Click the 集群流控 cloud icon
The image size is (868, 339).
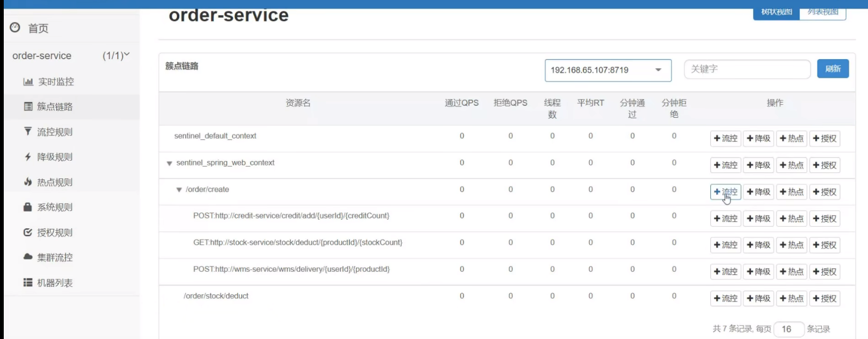28,257
